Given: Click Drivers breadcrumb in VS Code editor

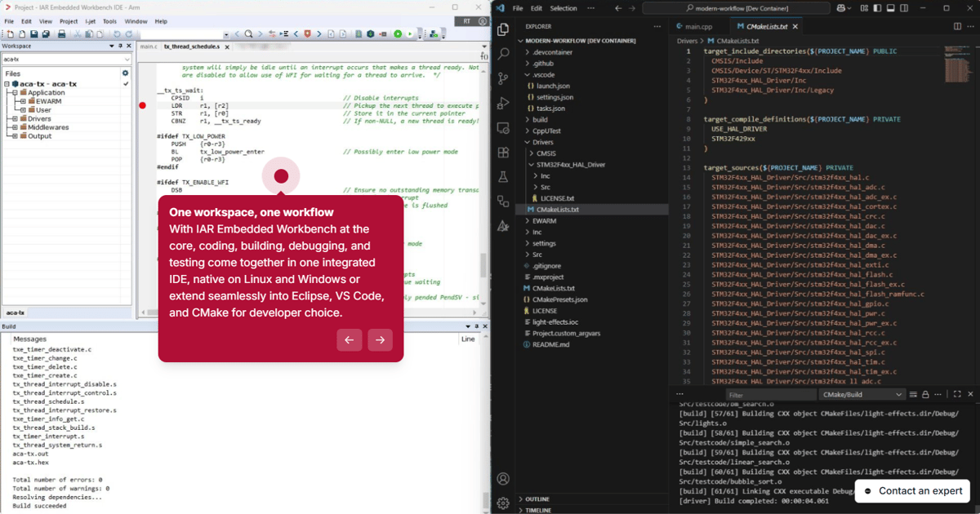Looking at the screenshot, I should click(x=688, y=41).
